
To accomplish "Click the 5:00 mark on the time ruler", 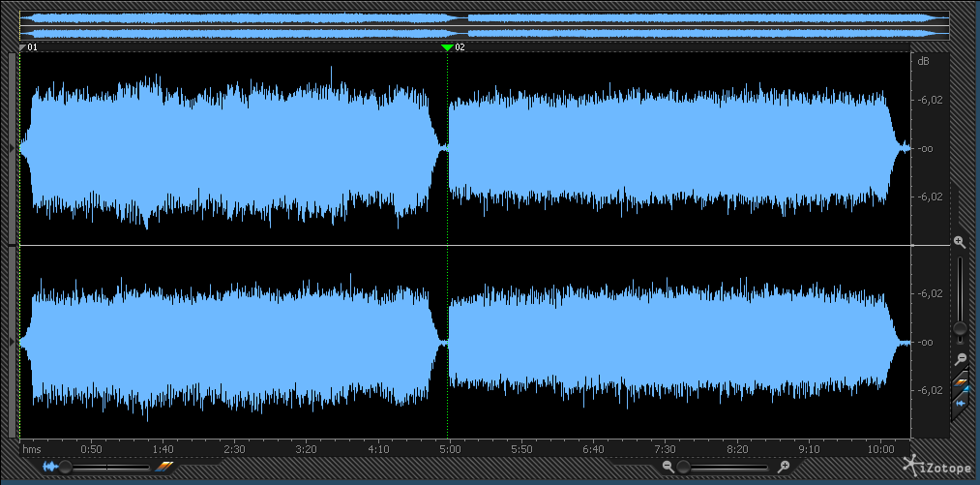I will coord(449,449).
